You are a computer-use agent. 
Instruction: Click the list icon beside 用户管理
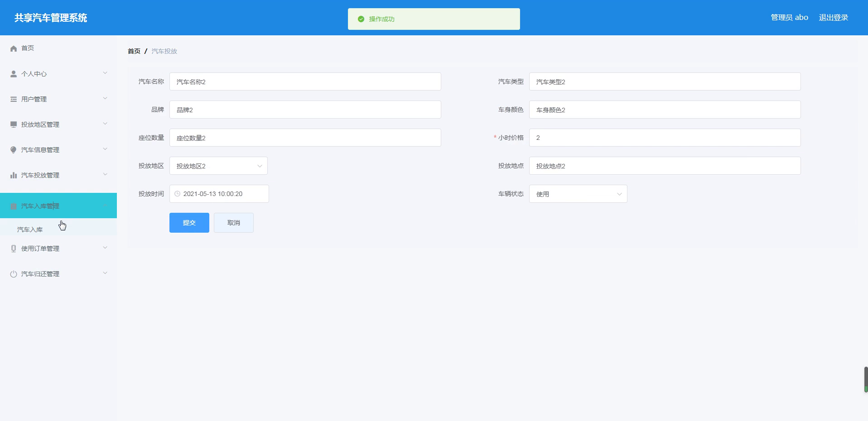[x=14, y=99]
